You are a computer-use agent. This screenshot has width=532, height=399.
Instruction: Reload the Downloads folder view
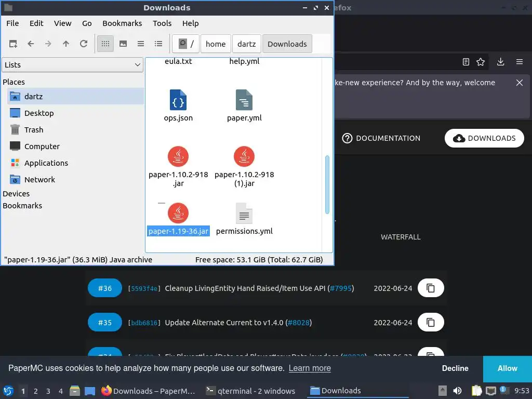pyautogui.click(x=84, y=44)
